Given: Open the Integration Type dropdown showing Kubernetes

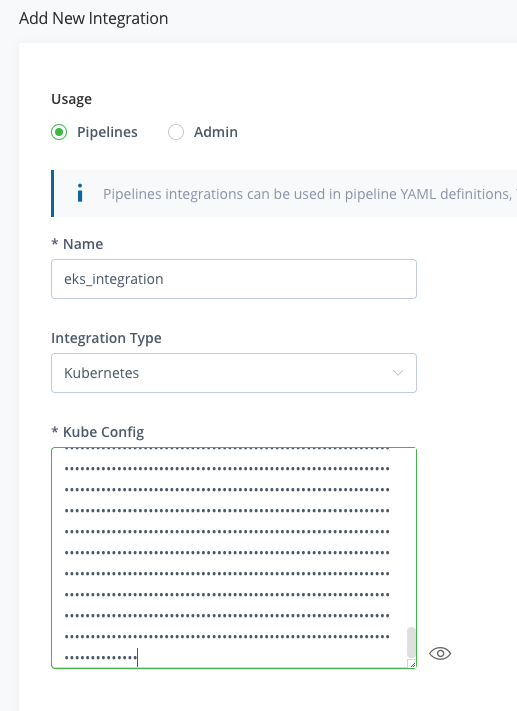Looking at the screenshot, I should click(234, 373).
